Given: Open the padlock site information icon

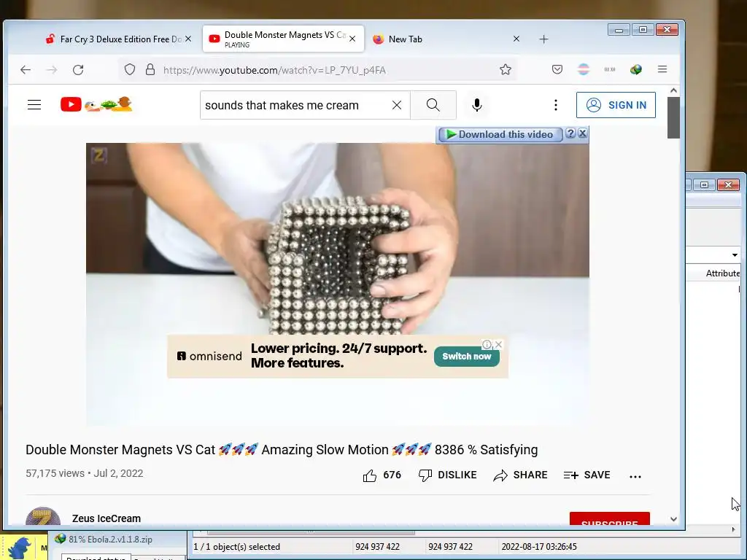Looking at the screenshot, I should tap(150, 69).
